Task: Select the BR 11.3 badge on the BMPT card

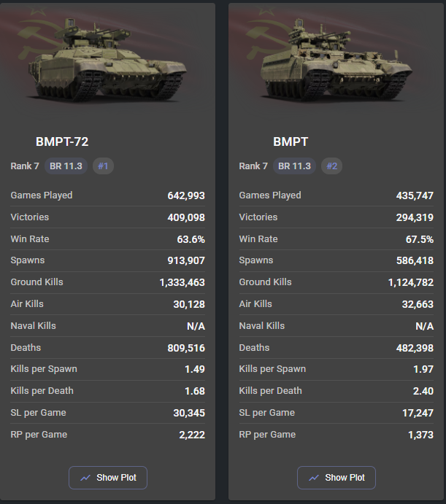Action: [295, 166]
